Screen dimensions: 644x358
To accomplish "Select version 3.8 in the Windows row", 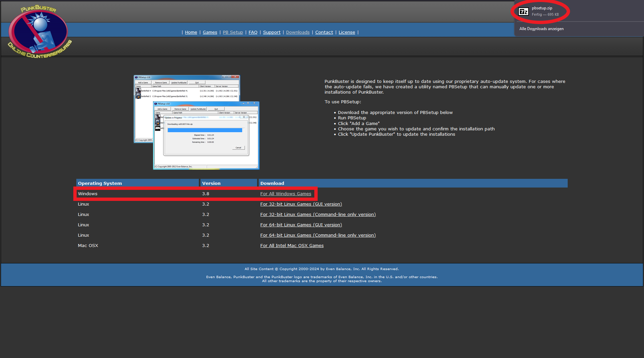I will pos(206,194).
